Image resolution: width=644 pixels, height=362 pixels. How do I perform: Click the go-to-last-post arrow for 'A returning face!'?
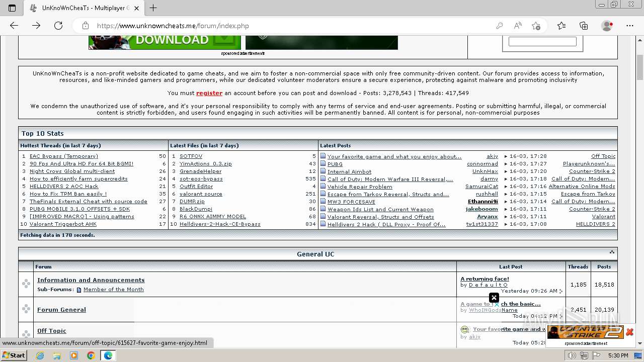(561, 291)
